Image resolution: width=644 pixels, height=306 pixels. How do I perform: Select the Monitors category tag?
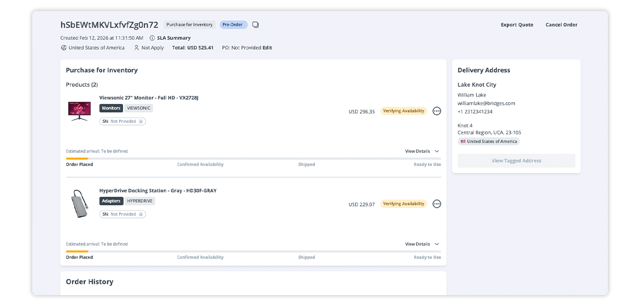click(x=111, y=108)
